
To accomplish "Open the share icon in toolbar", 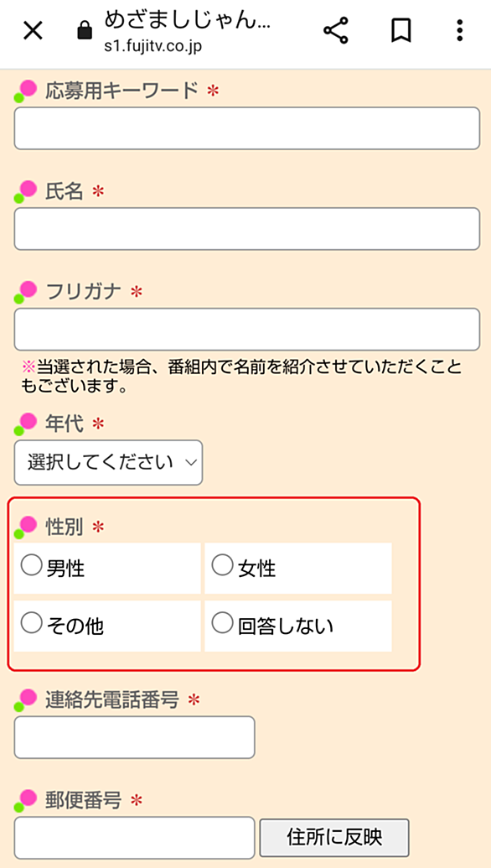I will point(336,30).
